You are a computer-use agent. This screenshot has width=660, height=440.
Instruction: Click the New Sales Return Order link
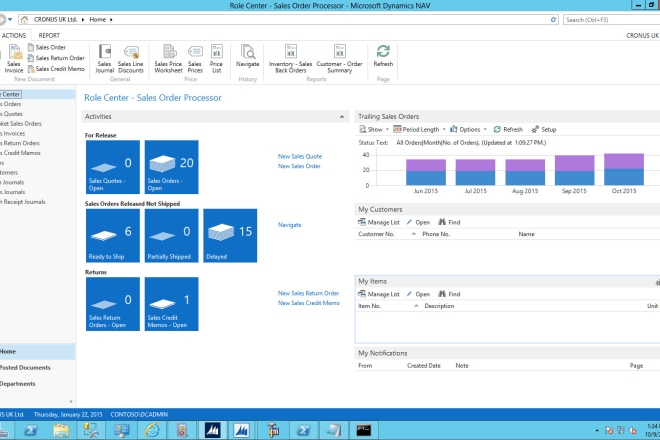point(309,293)
